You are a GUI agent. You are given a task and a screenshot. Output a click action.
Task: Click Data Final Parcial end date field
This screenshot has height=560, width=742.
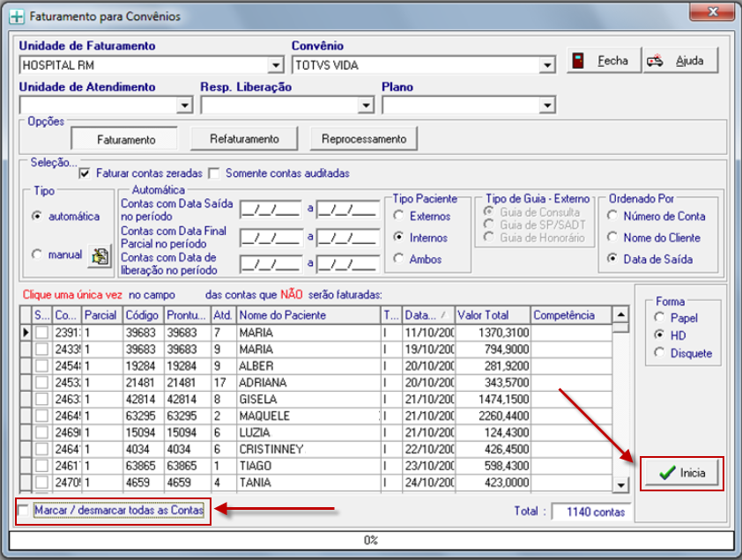(x=348, y=238)
